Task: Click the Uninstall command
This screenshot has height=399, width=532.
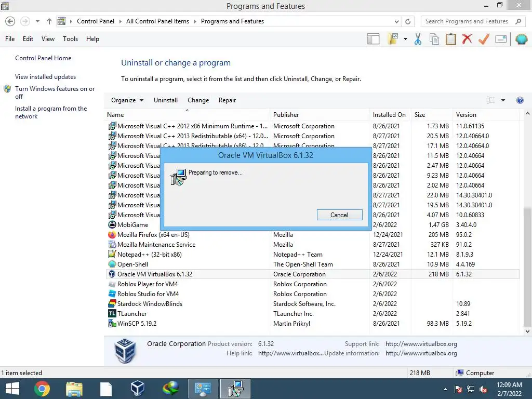Action: point(166,100)
